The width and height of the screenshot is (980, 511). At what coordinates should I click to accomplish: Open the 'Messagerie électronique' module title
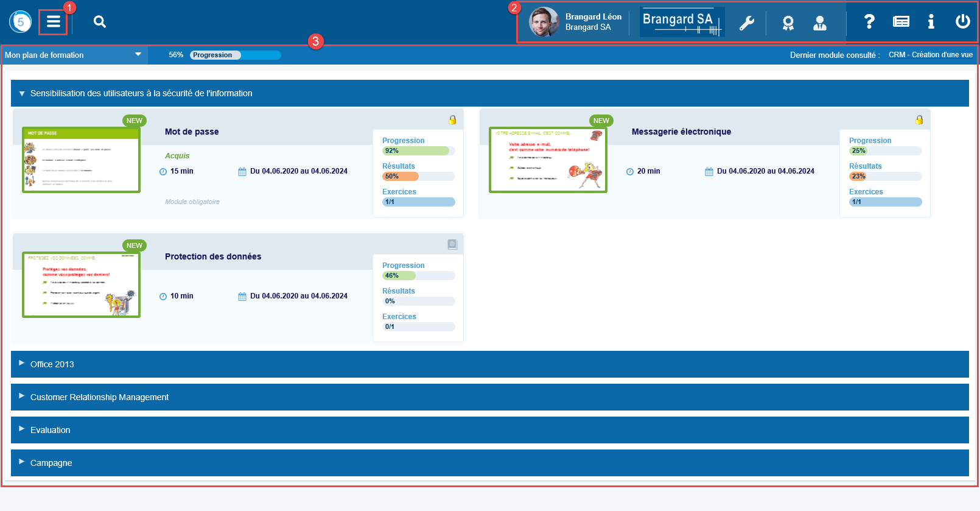coord(681,132)
